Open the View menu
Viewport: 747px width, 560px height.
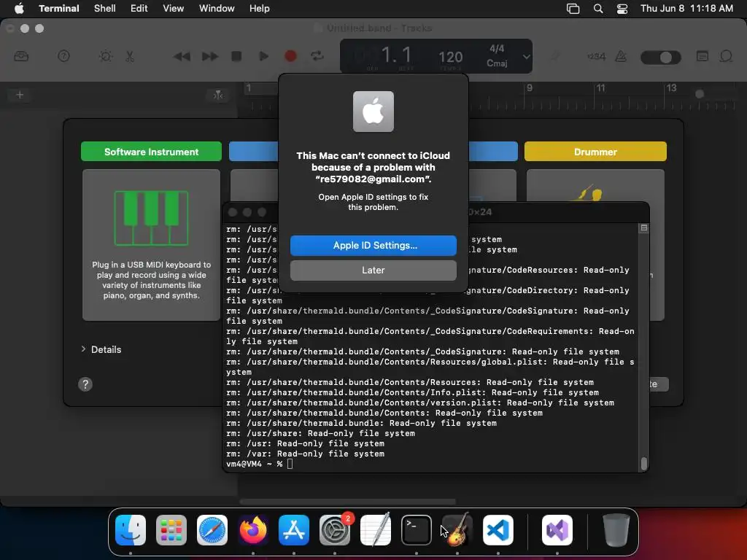pos(174,8)
